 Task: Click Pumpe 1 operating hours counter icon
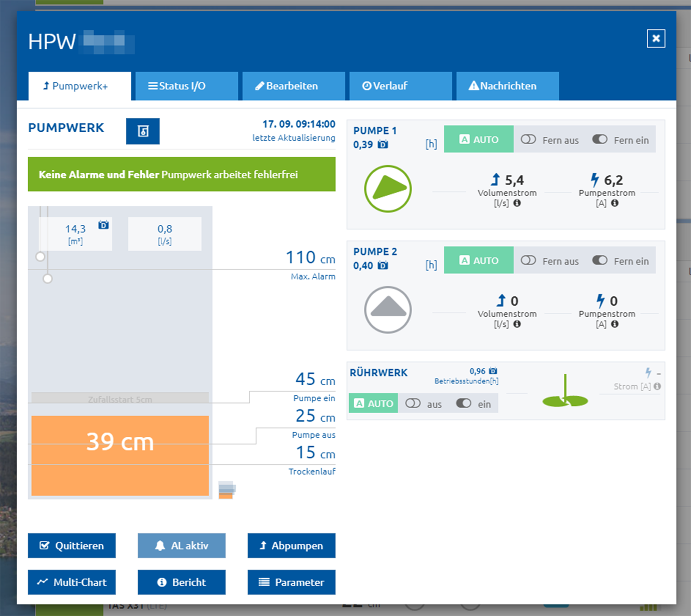click(383, 145)
